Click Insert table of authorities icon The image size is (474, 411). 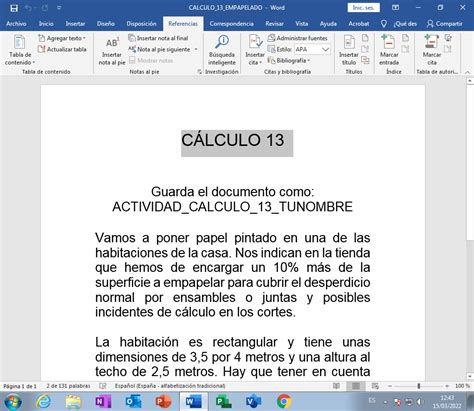pyautogui.click(x=448, y=38)
